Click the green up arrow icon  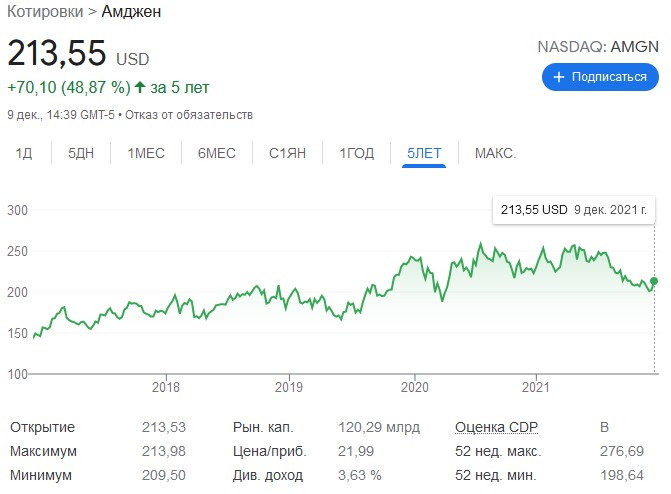pos(140,87)
